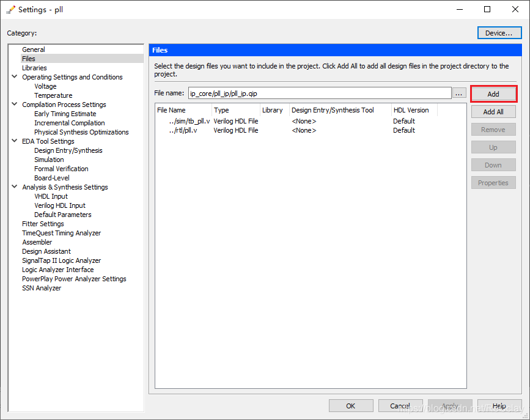This screenshot has width=530, height=420.
Task: Click the File name input field
Action: coord(320,93)
